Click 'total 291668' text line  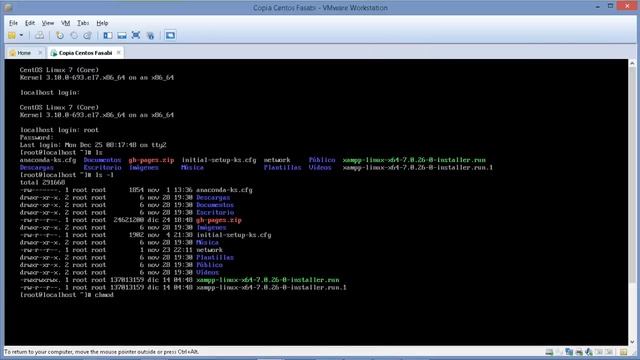[x=42, y=182]
